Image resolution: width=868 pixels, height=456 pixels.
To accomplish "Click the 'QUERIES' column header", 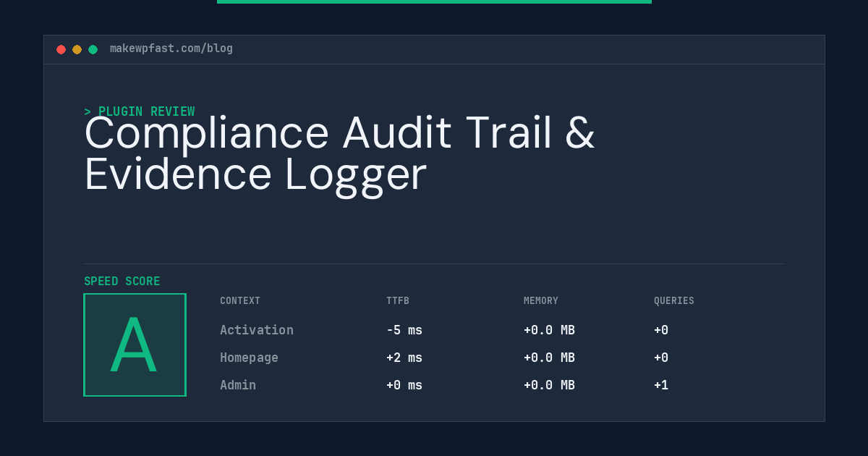I will click(x=674, y=301).
